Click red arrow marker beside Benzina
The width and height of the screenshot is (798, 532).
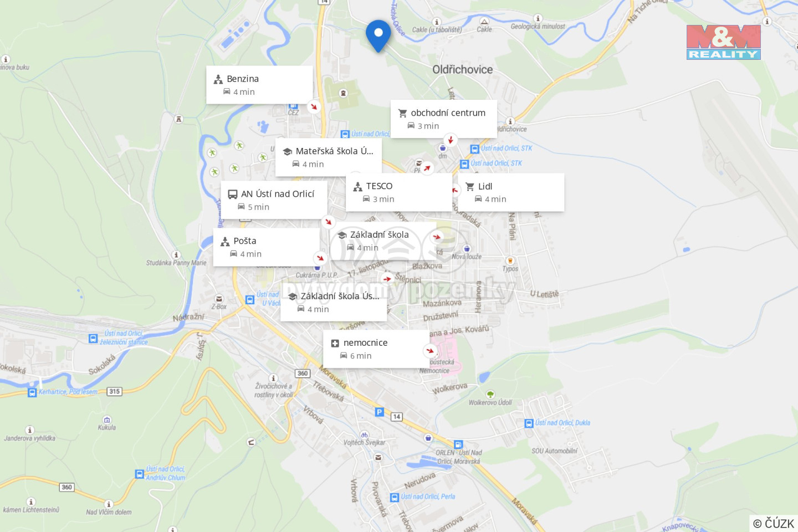pyautogui.click(x=314, y=106)
